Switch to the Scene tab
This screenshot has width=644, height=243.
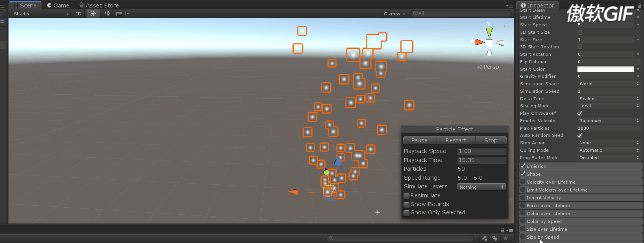[x=25, y=5]
